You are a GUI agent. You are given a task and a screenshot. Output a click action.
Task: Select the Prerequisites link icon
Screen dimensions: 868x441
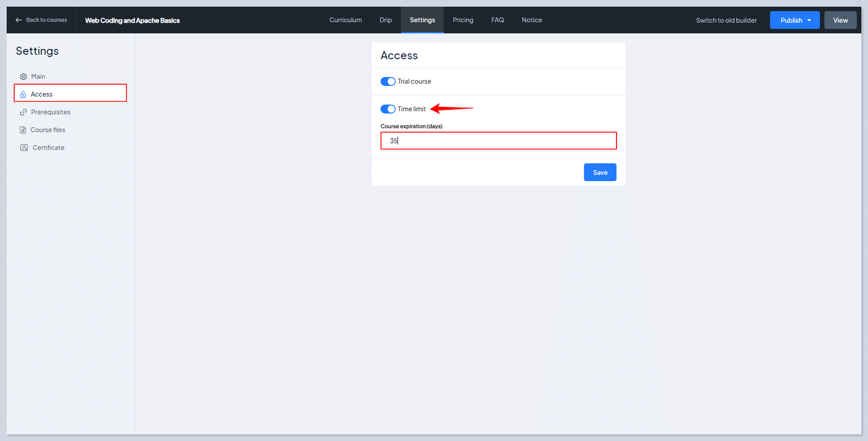[23, 112]
